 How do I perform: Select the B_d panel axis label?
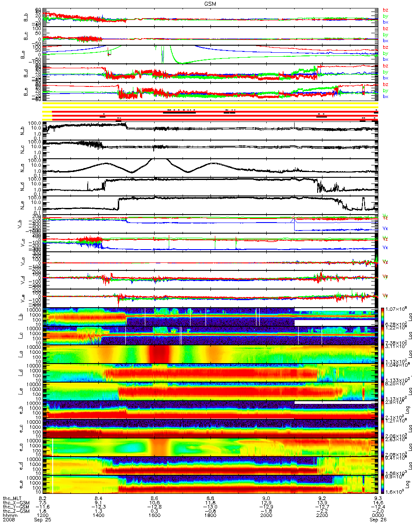point(26,74)
